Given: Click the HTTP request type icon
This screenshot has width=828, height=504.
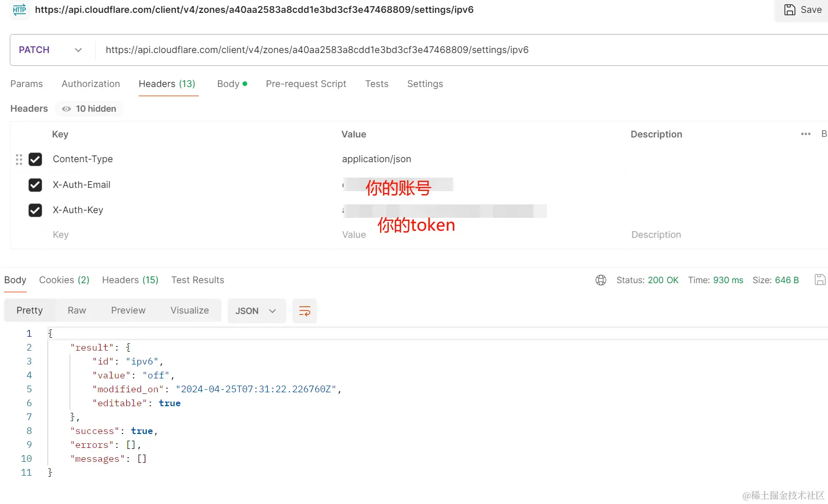Looking at the screenshot, I should [x=20, y=10].
